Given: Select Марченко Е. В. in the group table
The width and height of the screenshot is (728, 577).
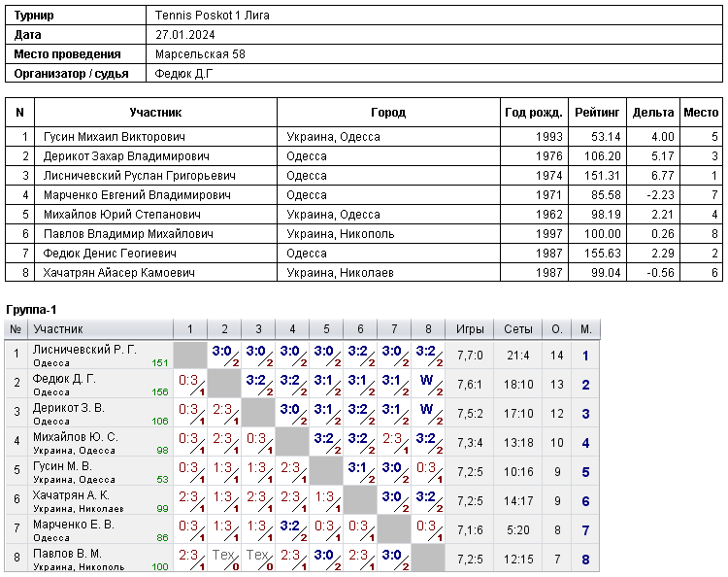Looking at the screenshot, I should pos(74,525).
